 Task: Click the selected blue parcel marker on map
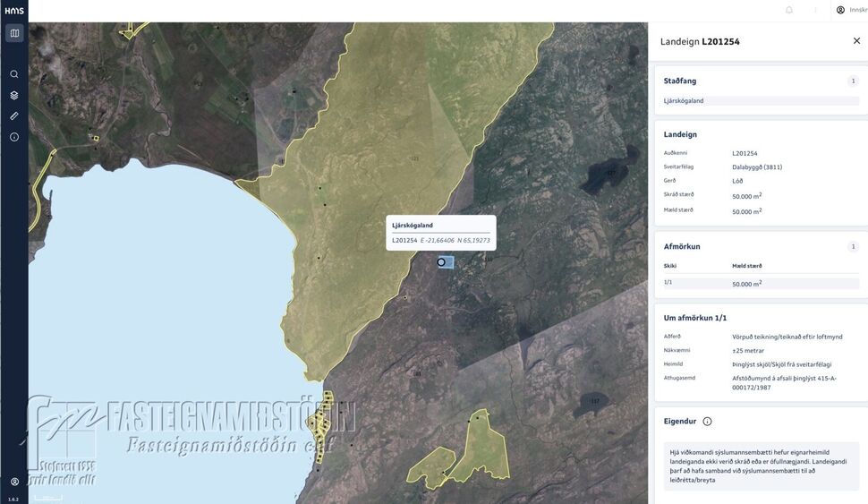[446, 262]
